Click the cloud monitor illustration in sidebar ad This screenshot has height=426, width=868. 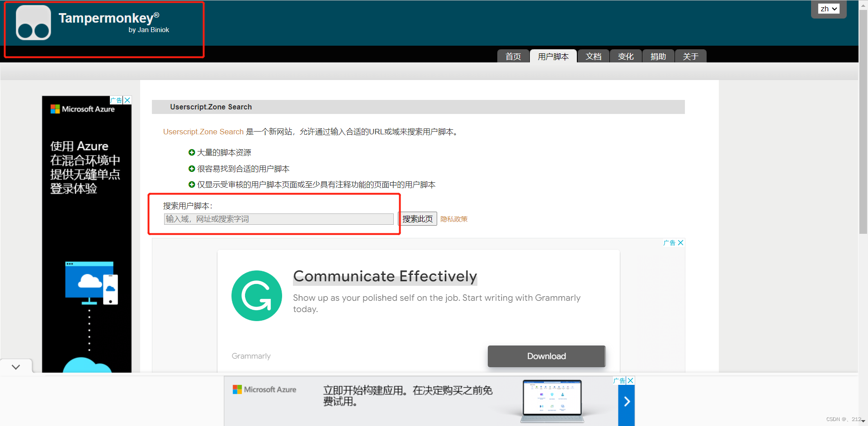(x=92, y=283)
